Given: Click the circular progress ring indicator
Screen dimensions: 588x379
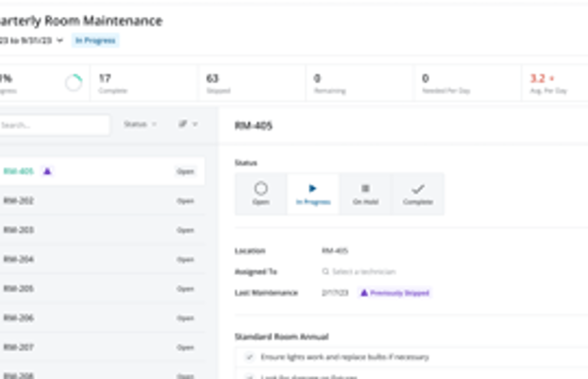Looking at the screenshot, I should pyautogui.click(x=73, y=83).
